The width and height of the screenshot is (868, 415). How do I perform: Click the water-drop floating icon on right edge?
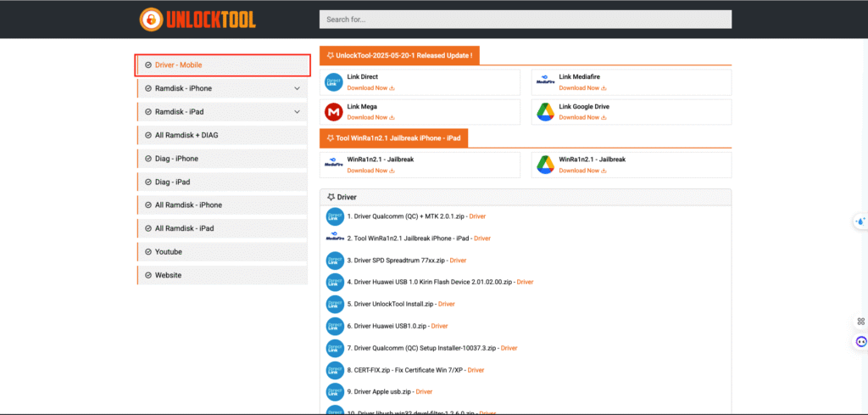tap(860, 221)
